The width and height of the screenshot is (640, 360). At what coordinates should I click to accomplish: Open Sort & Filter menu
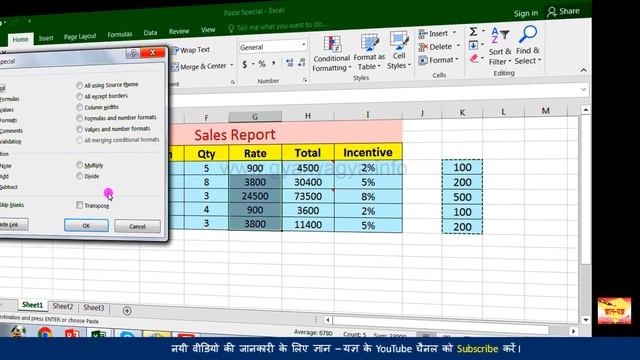pos(500,46)
